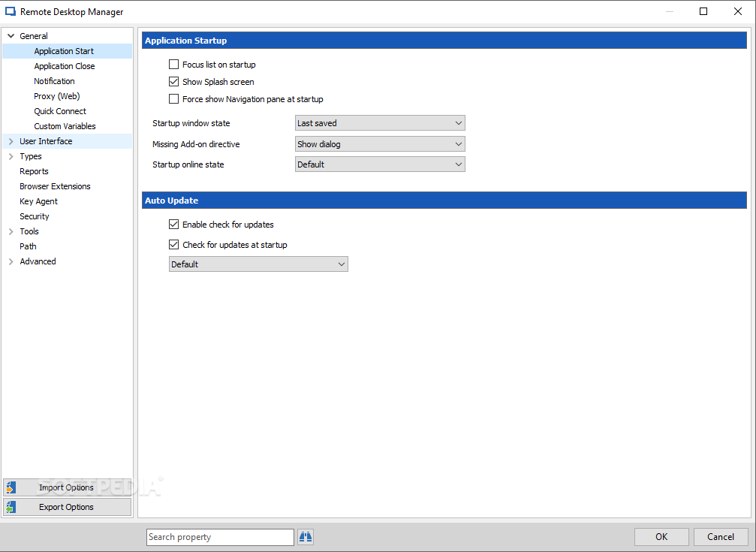Click the Import Options arrow icon
This screenshot has width=756, height=552.
coord(11,487)
